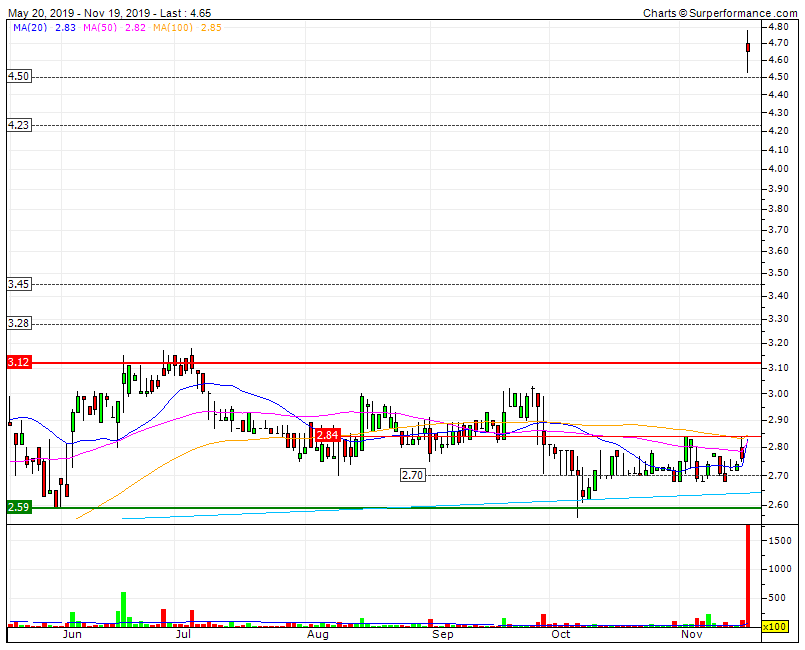The height and width of the screenshot is (650, 805).
Task: Click the Jun month label
Action: 72,634
